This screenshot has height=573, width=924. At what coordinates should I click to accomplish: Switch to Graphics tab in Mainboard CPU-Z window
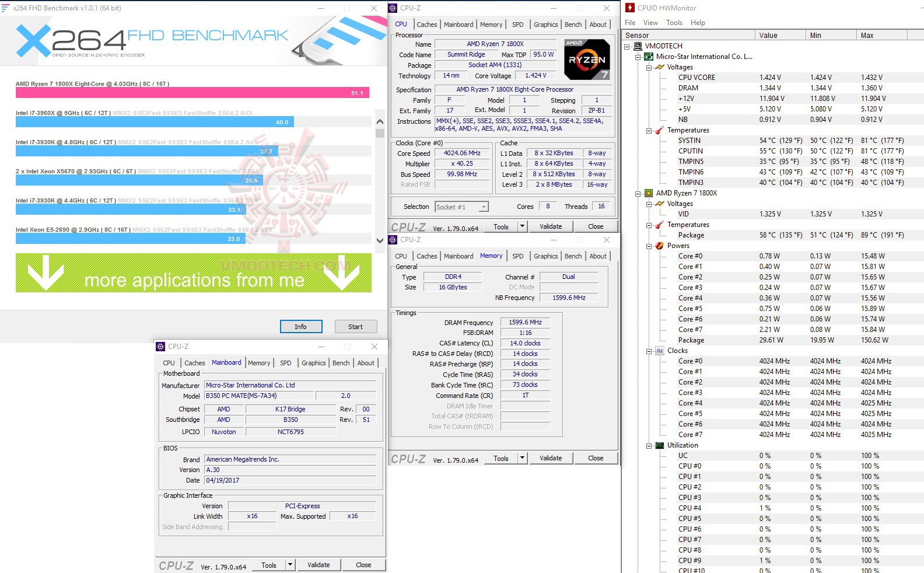point(313,363)
